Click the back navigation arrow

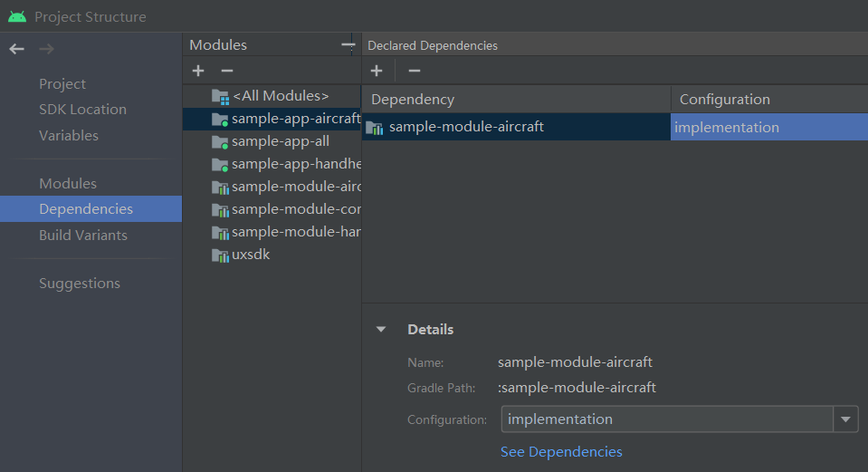click(17, 49)
